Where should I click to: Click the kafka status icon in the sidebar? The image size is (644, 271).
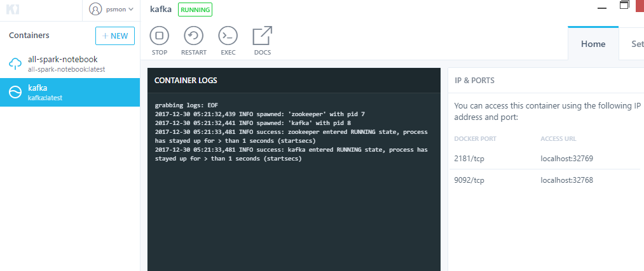point(15,92)
